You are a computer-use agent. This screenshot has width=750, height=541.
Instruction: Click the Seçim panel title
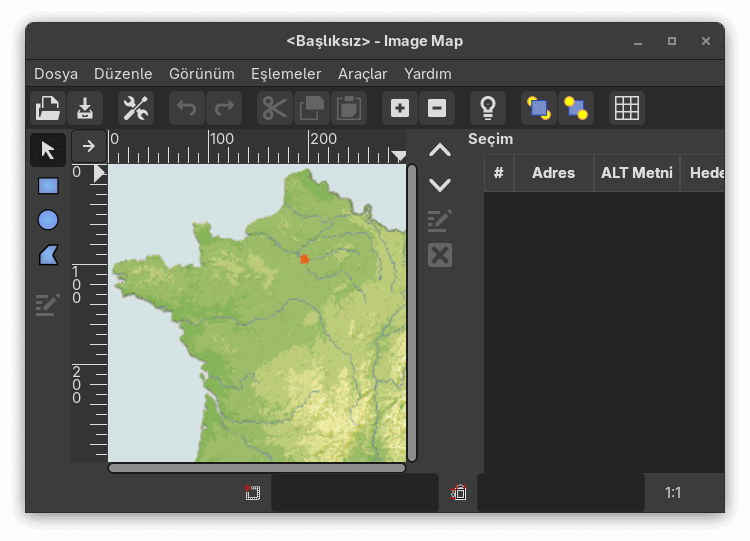point(490,139)
